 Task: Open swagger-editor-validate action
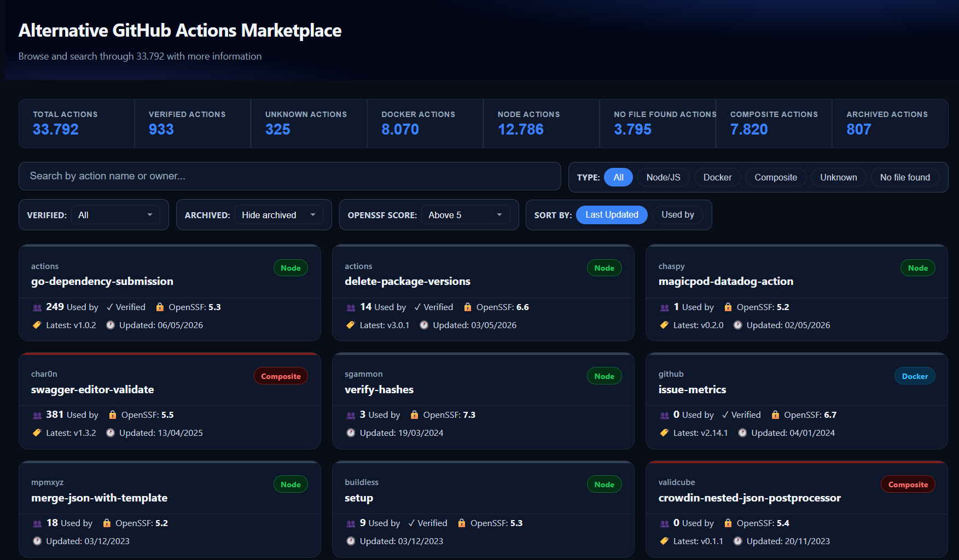92,390
